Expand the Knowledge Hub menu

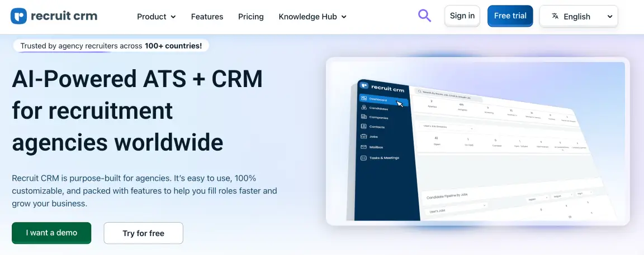click(x=312, y=17)
